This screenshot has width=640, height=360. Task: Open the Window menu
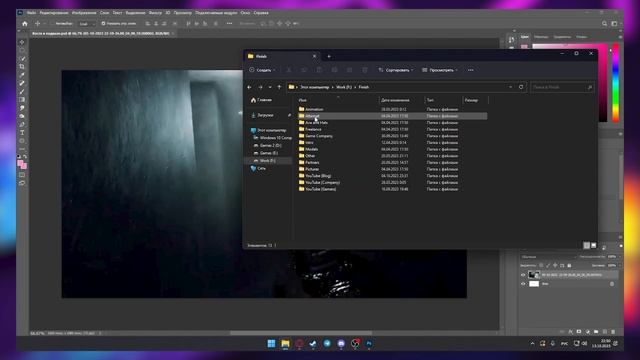[245, 13]
